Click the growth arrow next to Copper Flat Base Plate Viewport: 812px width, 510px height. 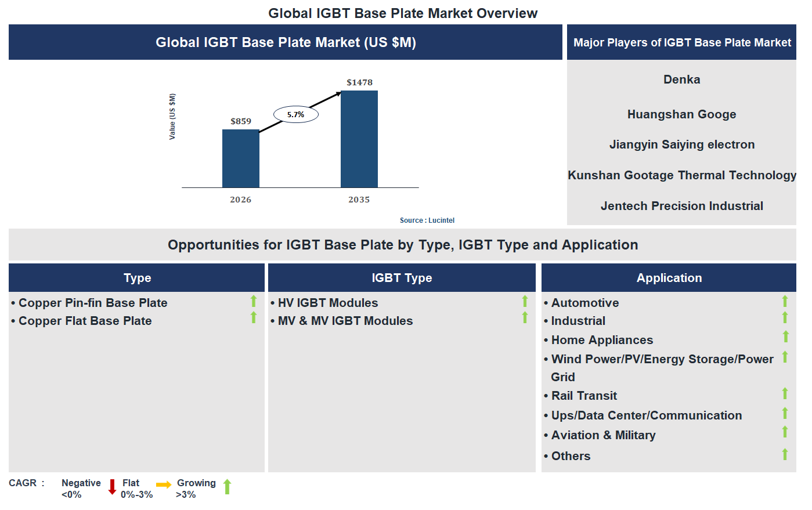coord(253,318)
